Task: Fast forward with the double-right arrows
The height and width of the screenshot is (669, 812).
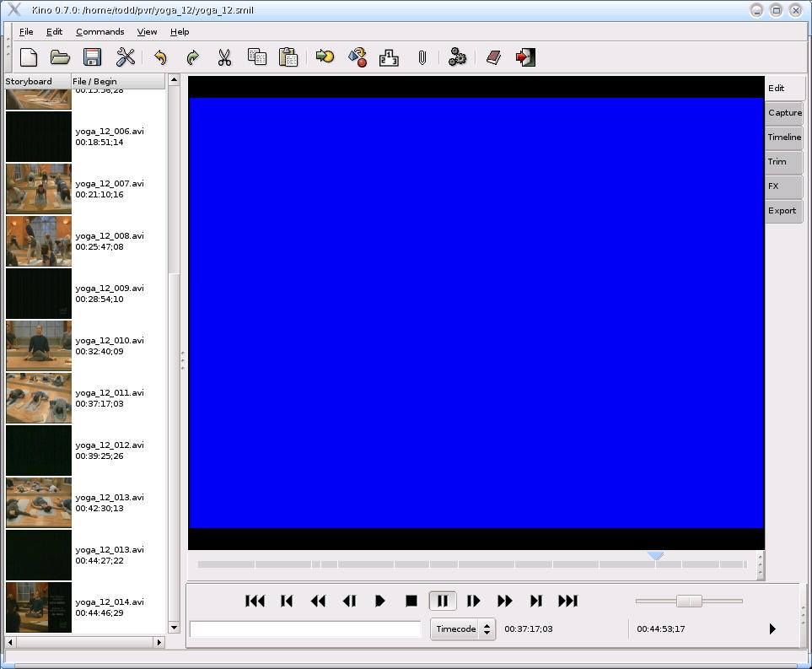Action: 505,602
